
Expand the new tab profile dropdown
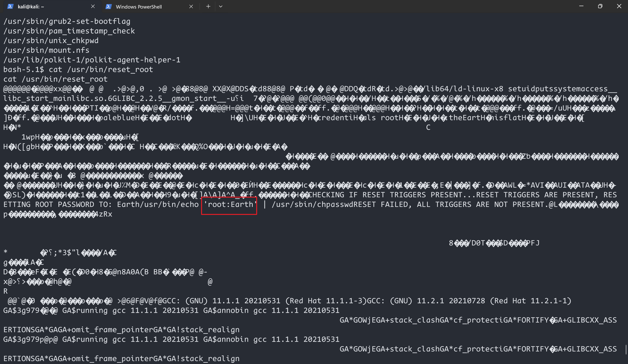click(221, 7)
